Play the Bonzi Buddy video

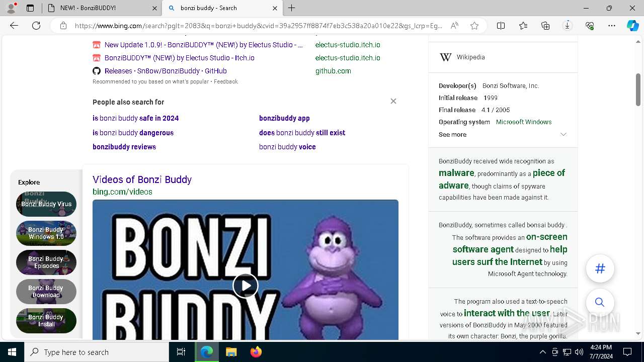click(246, 286)
